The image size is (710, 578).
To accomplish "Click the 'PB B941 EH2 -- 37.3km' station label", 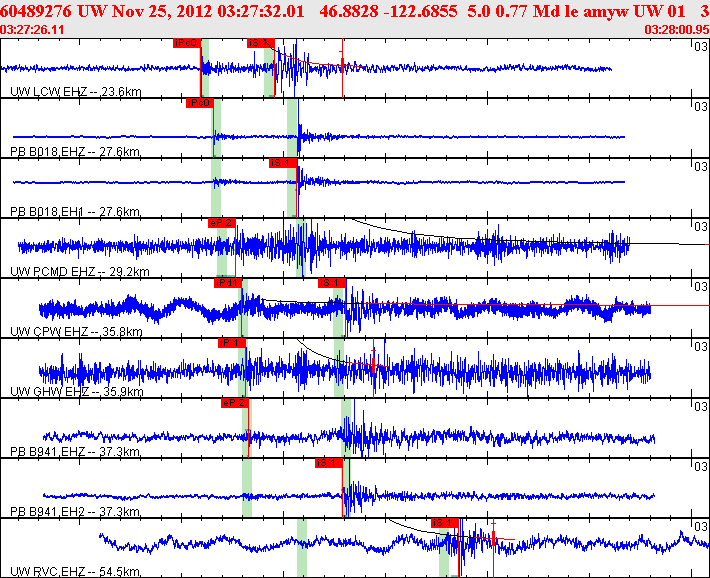I will 75,511.
